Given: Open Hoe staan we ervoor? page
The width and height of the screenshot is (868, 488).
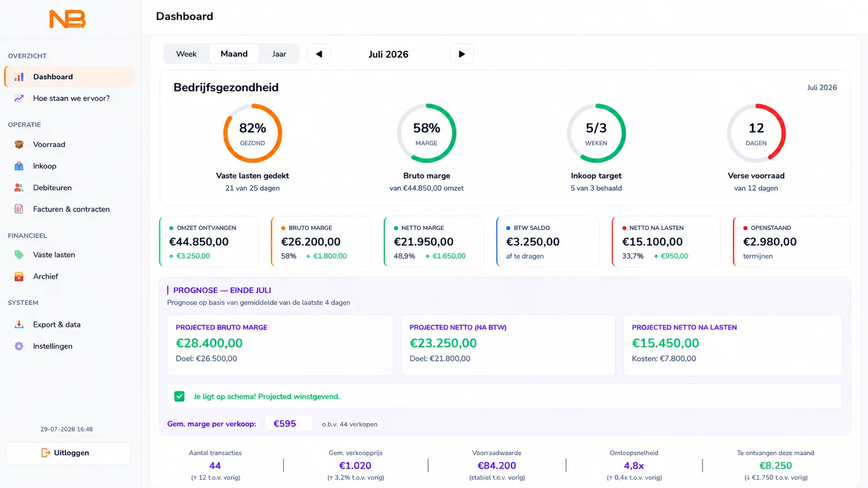Looking at the screenshot, I should point(69,98).
